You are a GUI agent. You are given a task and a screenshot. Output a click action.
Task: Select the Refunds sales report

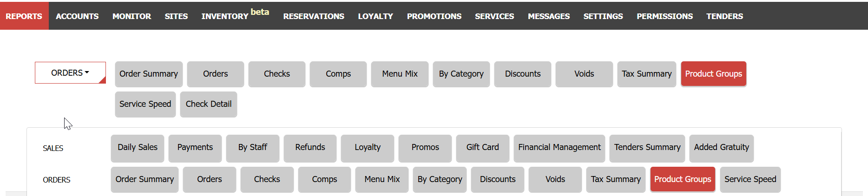pyautogui.click(x=310, y=148)
